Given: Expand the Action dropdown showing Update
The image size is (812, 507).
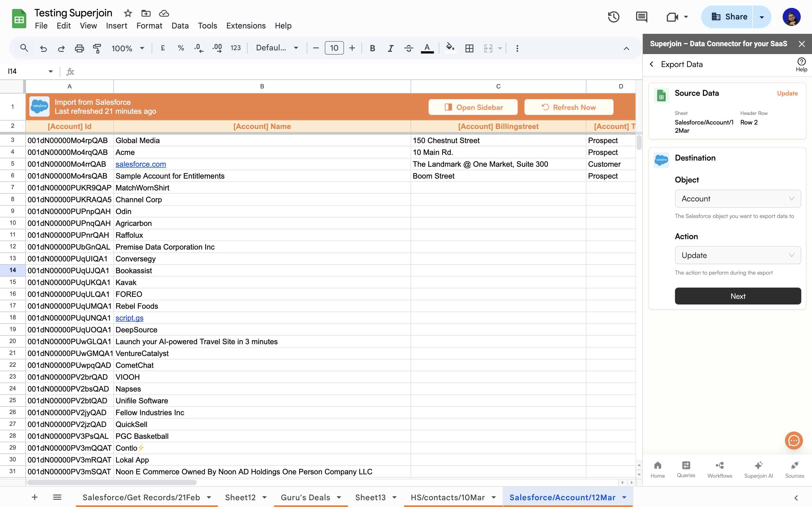Looking at the screenshot, I should click(738, 255).
